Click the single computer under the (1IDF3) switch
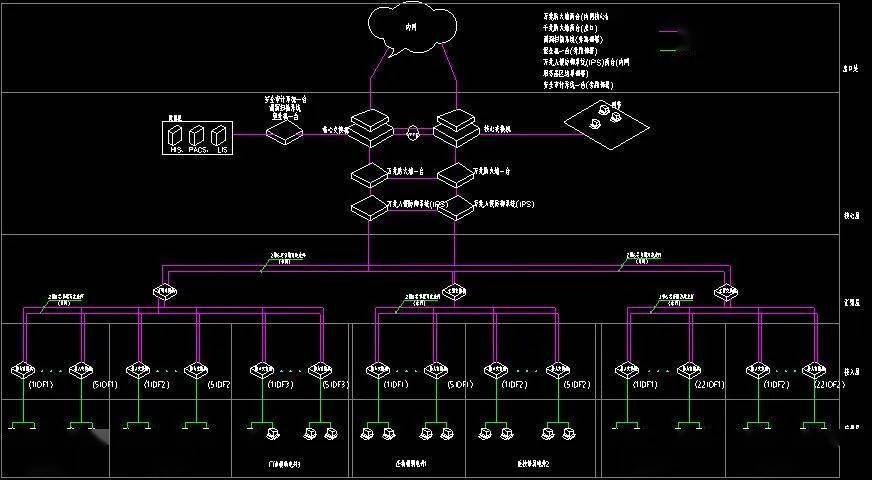Image resolution: width=872 pixels, height=480 pixels. (272, 433)
